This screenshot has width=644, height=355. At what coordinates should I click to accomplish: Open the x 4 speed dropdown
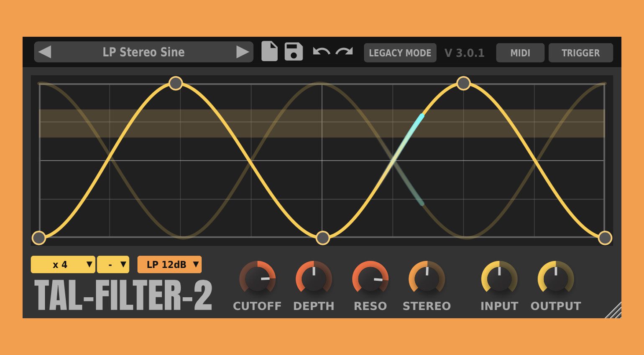tap(63, 265)
